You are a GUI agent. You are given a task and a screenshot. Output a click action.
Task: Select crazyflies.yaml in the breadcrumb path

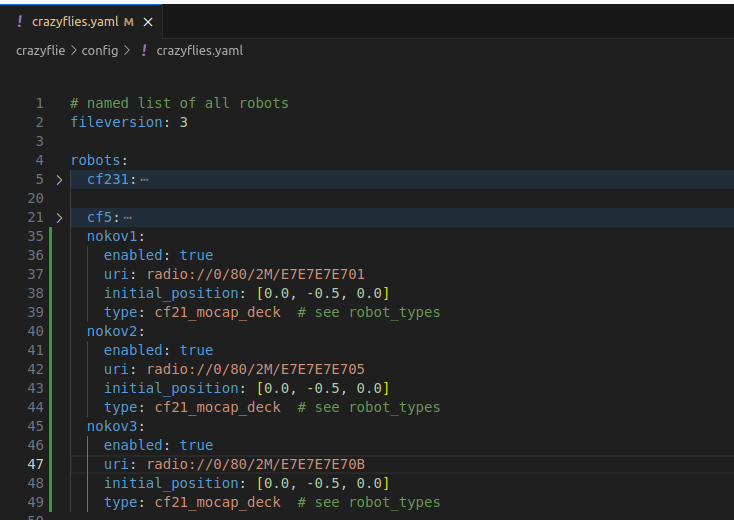[199, 51]
